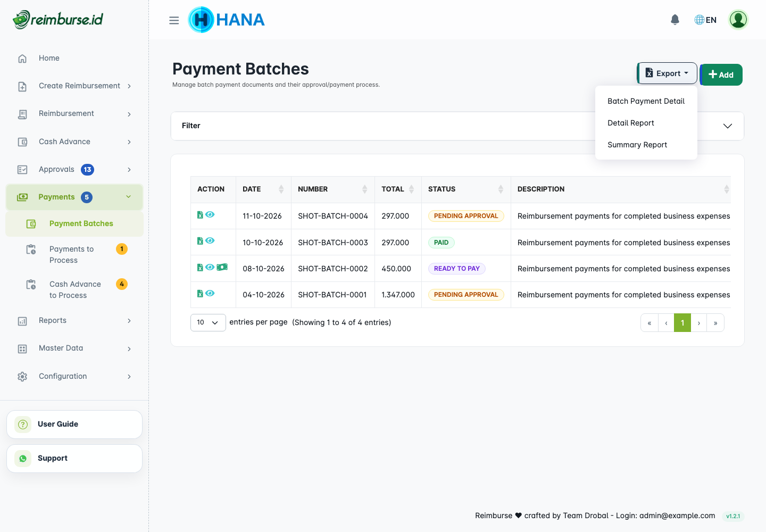Select Detail Report export option
This screenshot has height=532, width=766.
pos(646,123)
